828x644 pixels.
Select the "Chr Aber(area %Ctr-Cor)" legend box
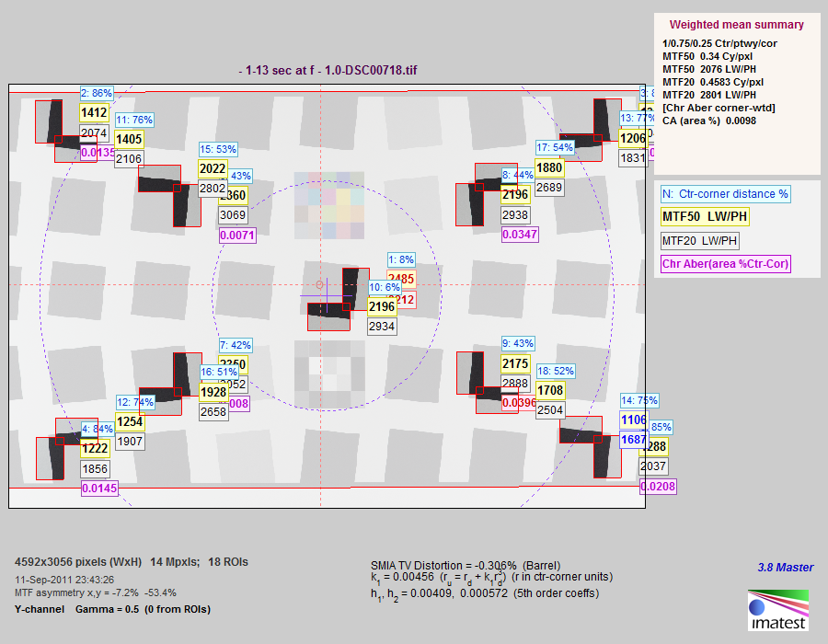[x=726, y=263]
